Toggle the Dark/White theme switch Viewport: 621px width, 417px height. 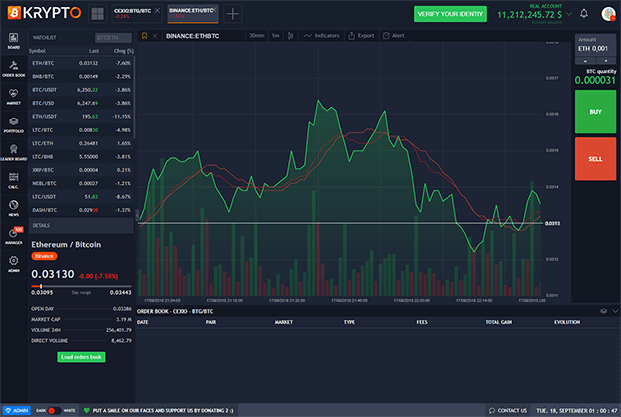[55, 411]
